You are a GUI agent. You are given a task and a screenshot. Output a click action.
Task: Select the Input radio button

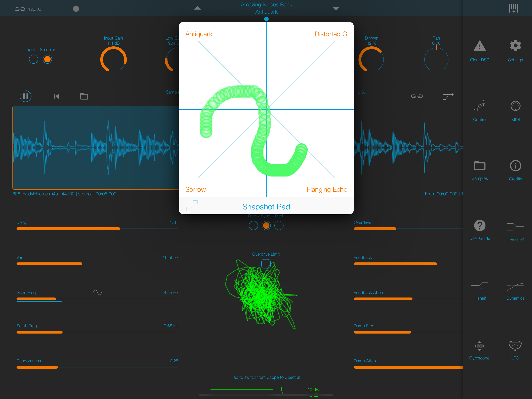33,59
